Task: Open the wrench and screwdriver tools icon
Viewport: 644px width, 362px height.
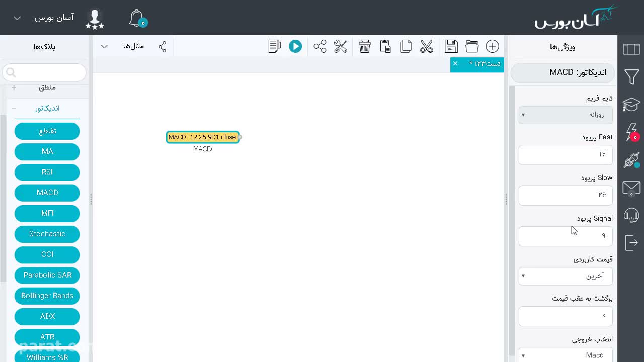Action: coord(341,46)
